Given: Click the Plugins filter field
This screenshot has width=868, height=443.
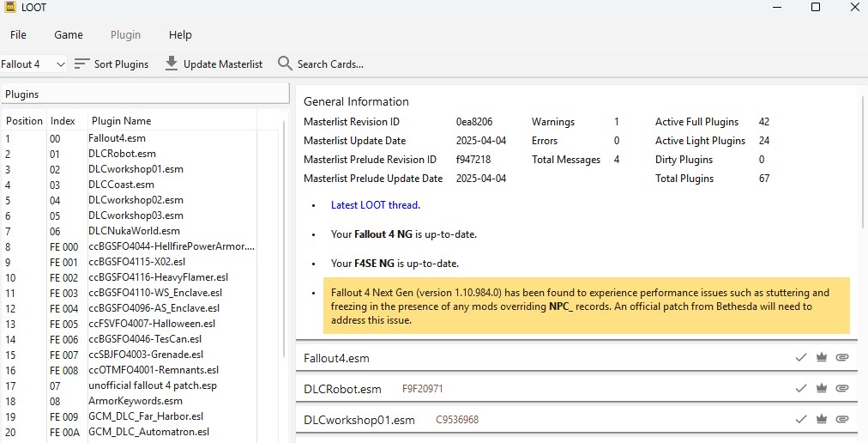Looking at the screenshot, I should (x=145, y=94).
